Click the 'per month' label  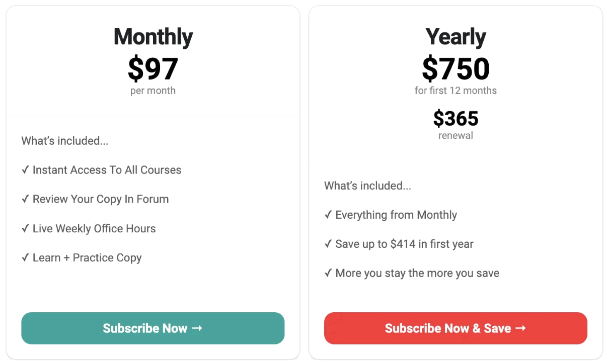tap(153, 91)
